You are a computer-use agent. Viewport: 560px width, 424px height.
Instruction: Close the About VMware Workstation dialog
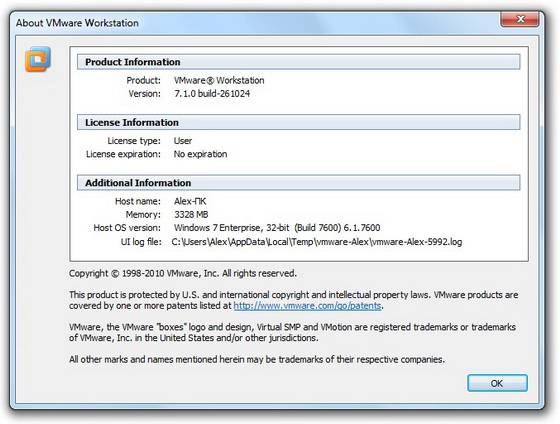click(520, 19)
